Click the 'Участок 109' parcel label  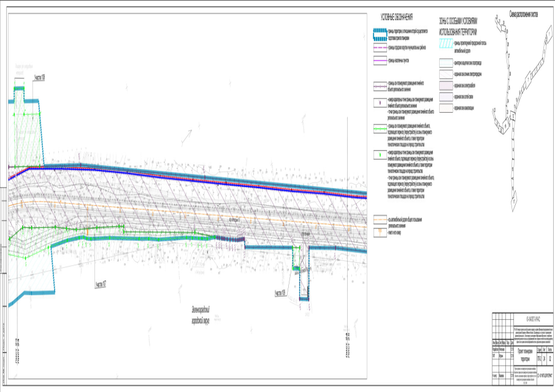pos(281,293)
